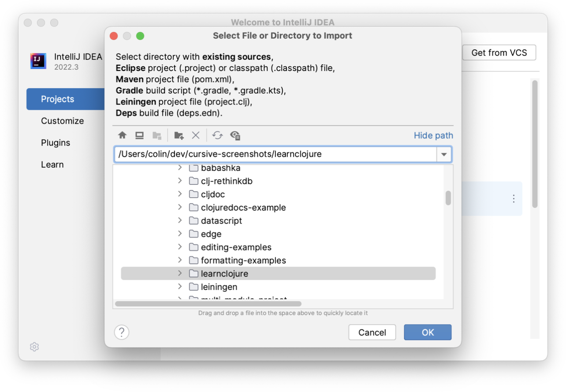Expand the leiningen folder
566x392 pixels.
point(180,287)
